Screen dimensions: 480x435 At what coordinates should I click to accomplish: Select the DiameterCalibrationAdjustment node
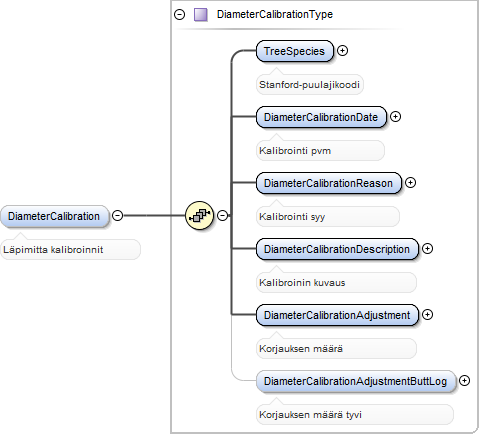point(337,315)
